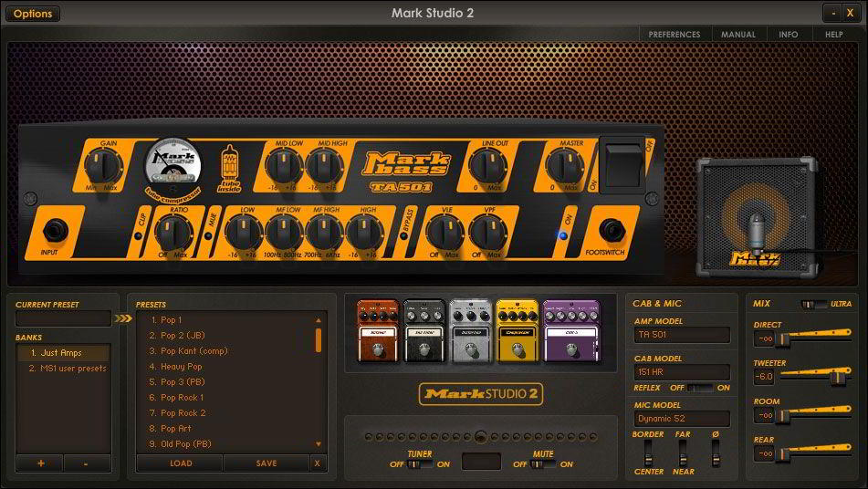Click the presets list scrollbar thumb

pos(319,341)
